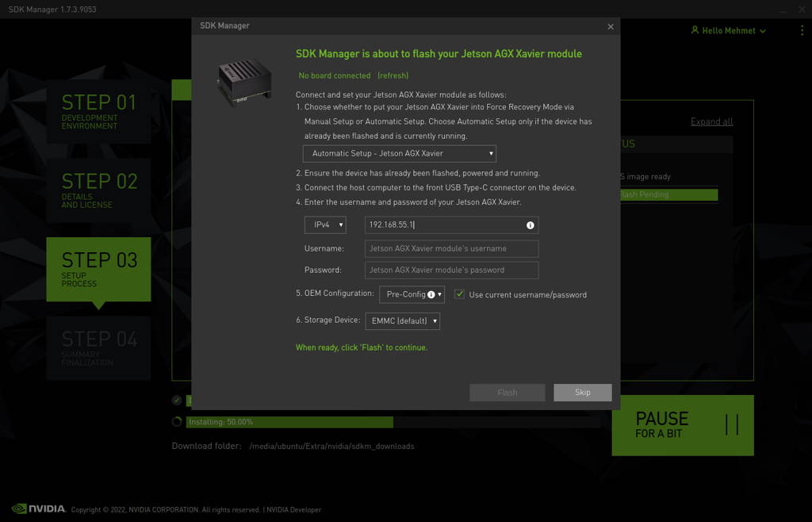Click Expand all link
812x522 pixels.
(x=711, y=121)
